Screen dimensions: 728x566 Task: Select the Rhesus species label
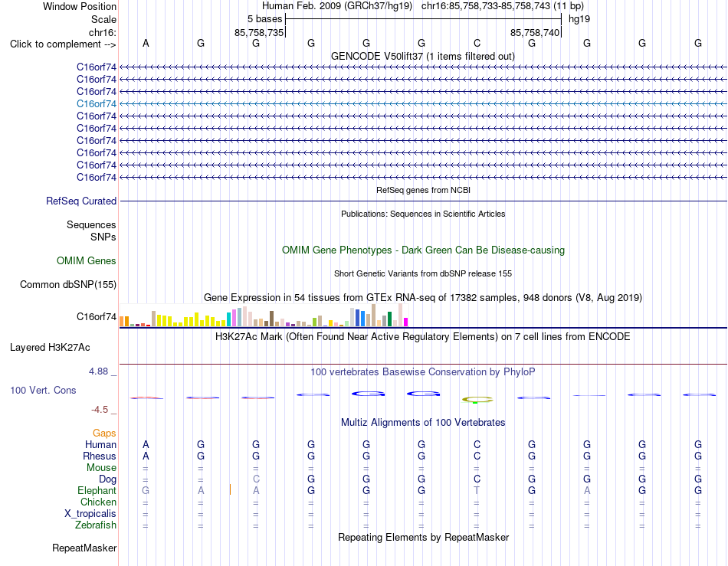[x=100, y=456]
